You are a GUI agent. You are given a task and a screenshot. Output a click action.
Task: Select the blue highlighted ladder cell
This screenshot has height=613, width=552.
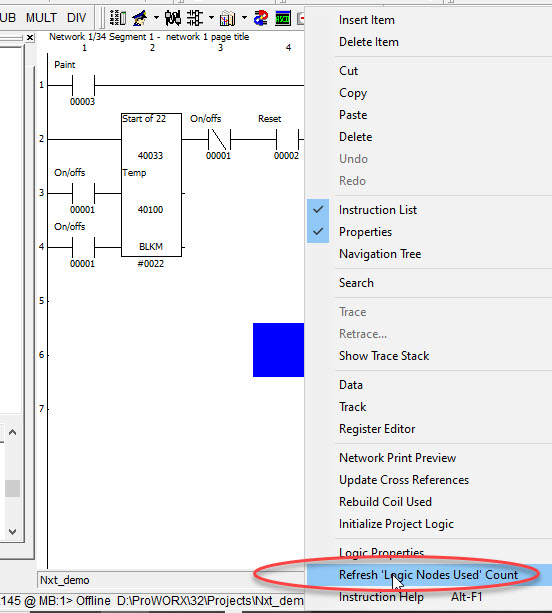(278, 350)
